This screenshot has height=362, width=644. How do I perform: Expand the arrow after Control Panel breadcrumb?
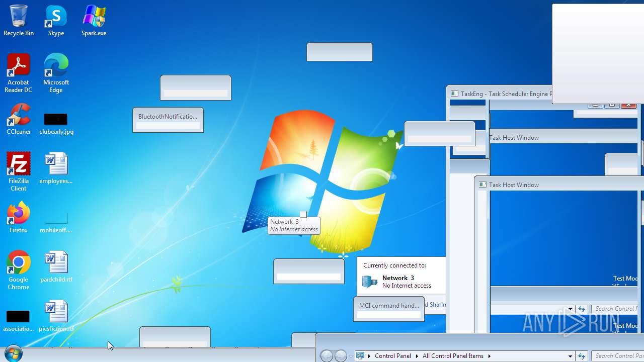(417, 356)
